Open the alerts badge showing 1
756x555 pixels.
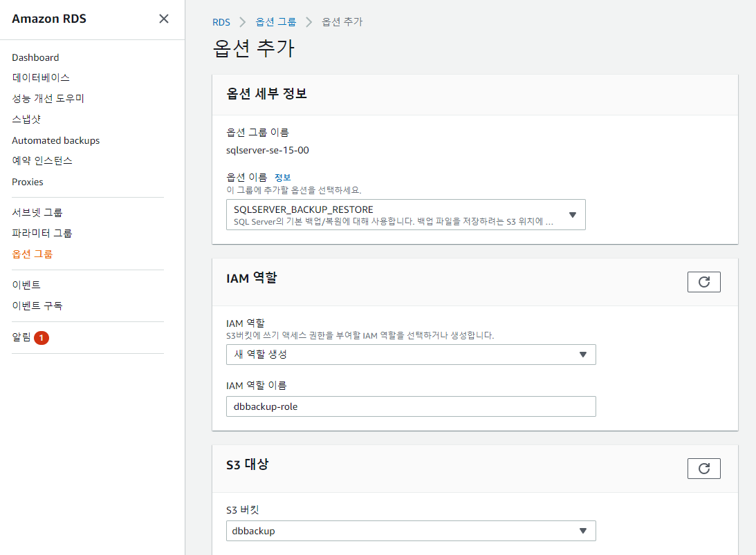point(42,338)
